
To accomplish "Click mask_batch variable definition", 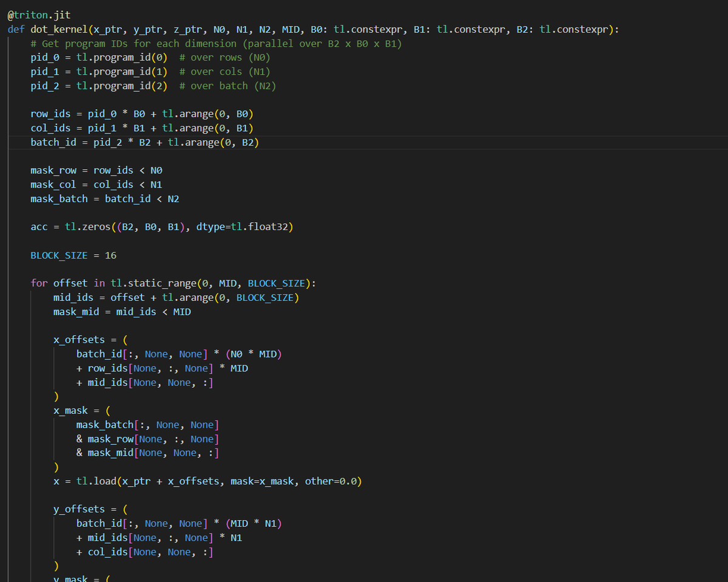I will 59,198.
